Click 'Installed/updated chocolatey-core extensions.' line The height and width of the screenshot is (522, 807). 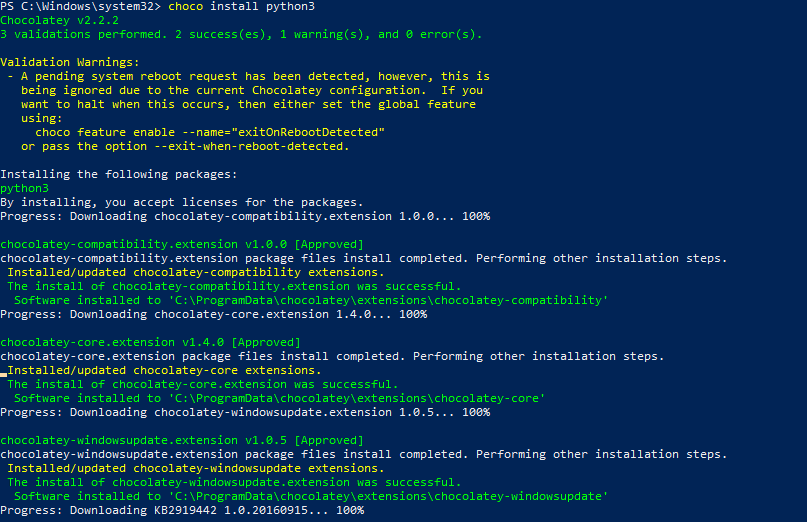pyautogui.click(x=164, y=371)
